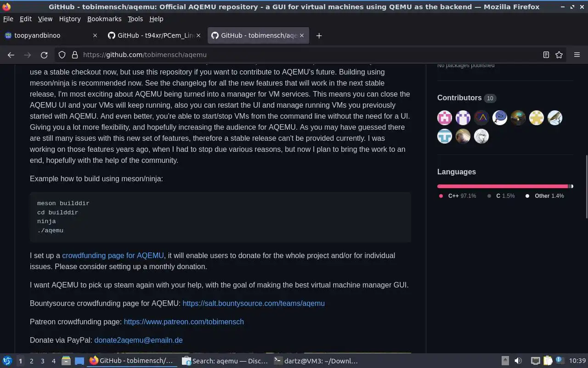This screenshot has width=588, height=368.
Task: Click the 10:39 taskbar clock
Action: pos(577,361)
